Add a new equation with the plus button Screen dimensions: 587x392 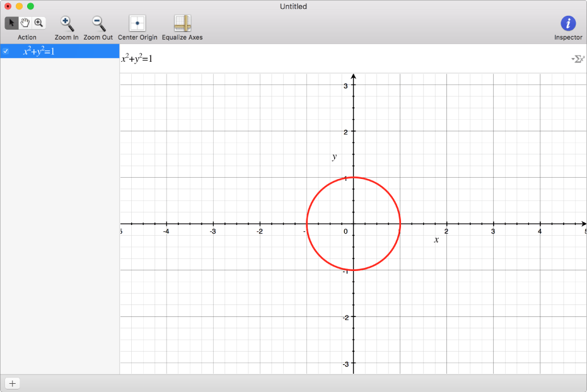pos(13,383)
